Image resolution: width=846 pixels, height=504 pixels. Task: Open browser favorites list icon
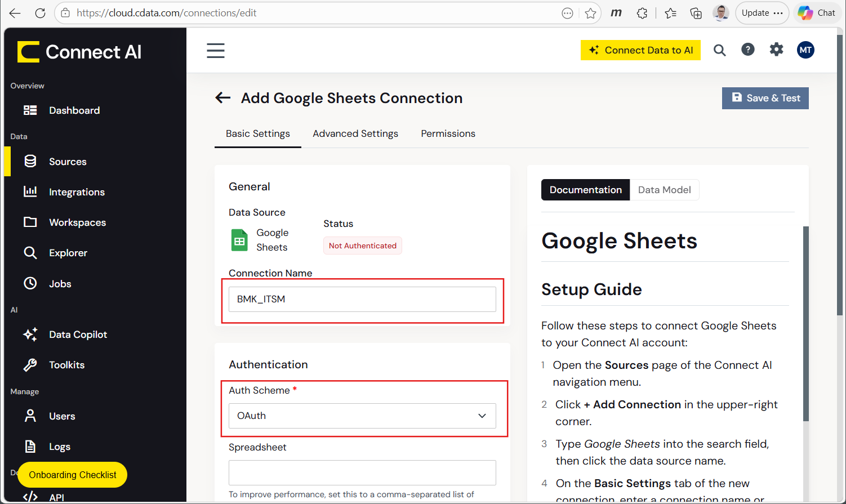pyautogui.click(x=670, y=13)
